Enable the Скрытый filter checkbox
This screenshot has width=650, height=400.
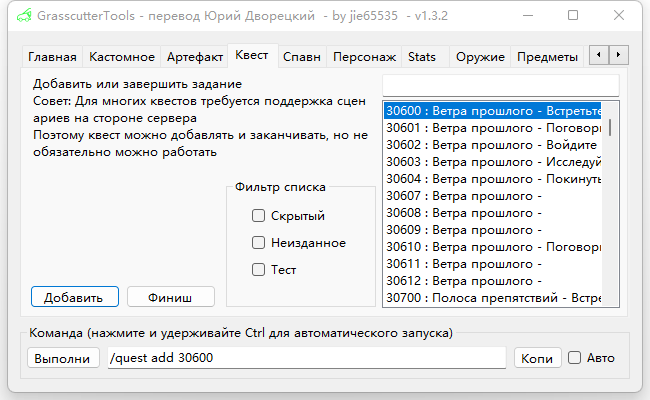(x=258, y=215)
